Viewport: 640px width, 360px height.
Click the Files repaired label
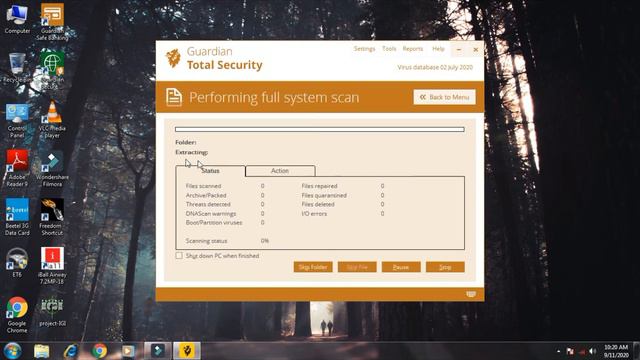pyautogui.click(x=319, y=186)
